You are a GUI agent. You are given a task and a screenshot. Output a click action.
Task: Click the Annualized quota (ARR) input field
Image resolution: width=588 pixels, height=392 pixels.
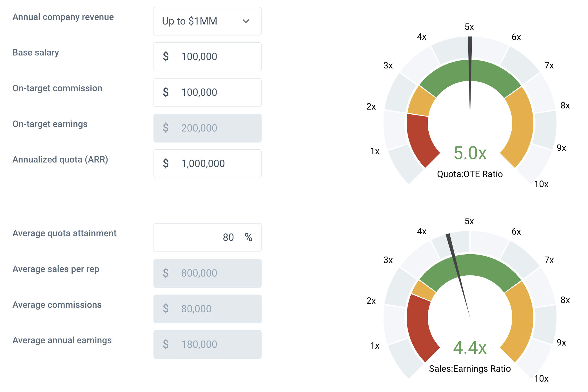coord(207,164)
